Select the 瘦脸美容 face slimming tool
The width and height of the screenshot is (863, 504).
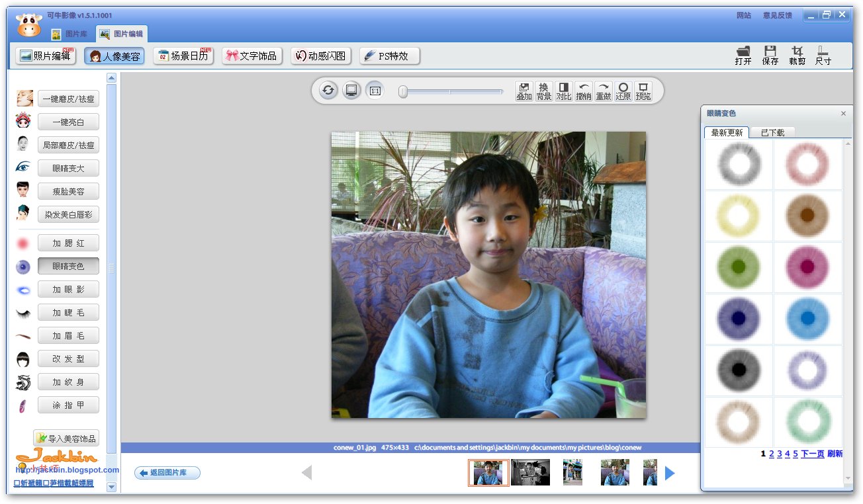pos(68,191)
